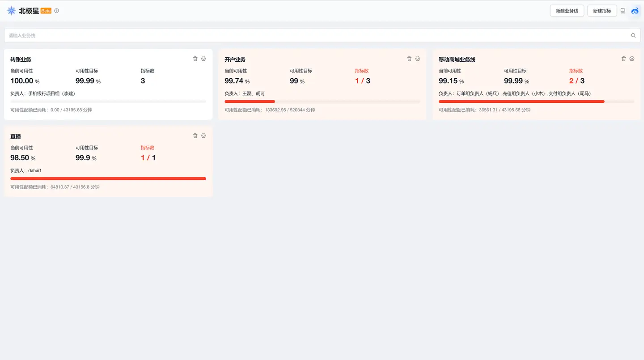Viewport: 644px width, 360px height.
Task: Click trash icon on 开户业务 card
Action: (x=409, y=59)
